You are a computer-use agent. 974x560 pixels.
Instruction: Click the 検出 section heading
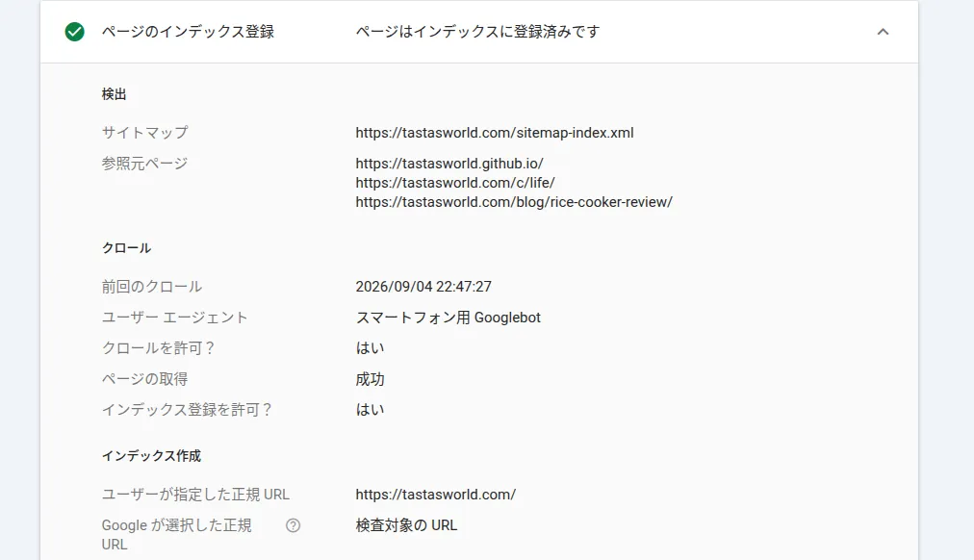click(115, 94)
